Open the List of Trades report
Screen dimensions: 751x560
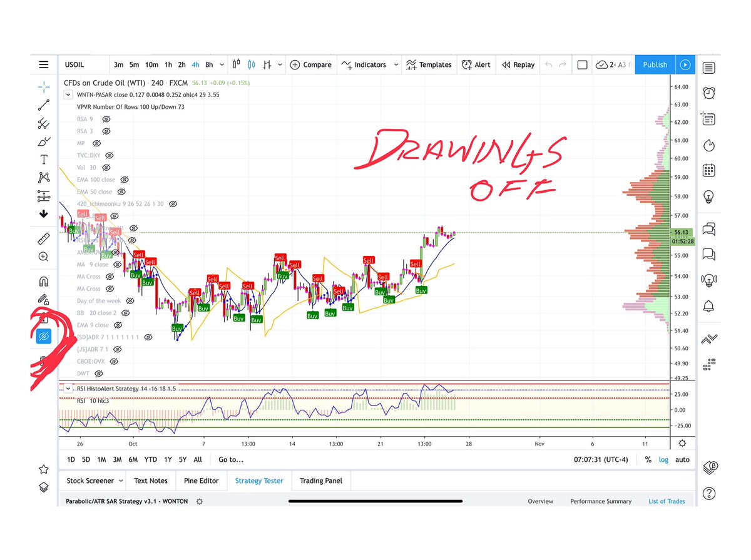pyautogui.click(x=667, y=501)
